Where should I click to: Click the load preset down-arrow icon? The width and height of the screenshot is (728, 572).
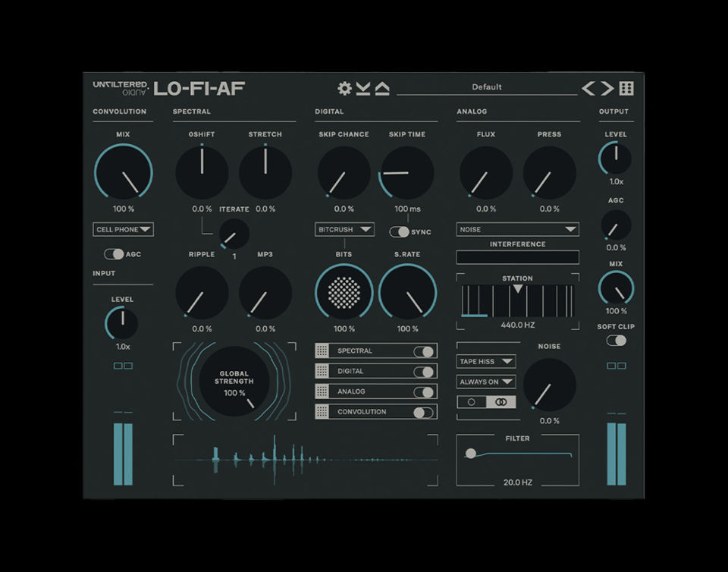tap(363, 88)
